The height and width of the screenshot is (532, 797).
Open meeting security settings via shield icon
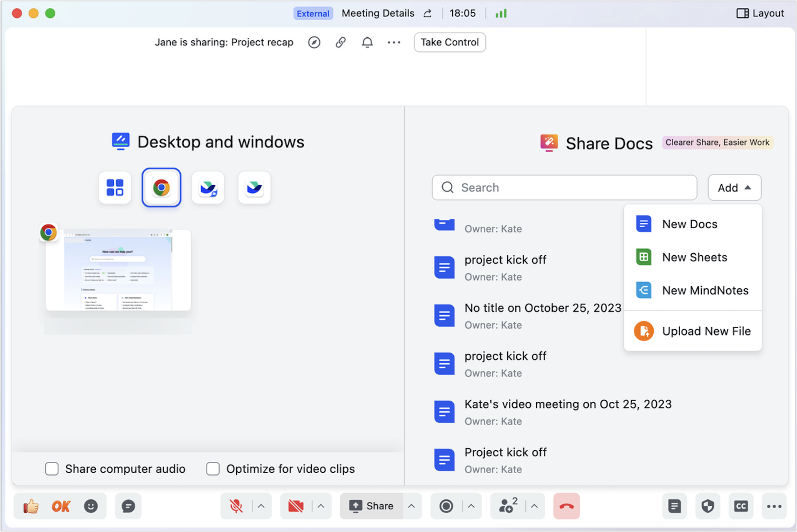pyautogui.click(x=707, y=506)
